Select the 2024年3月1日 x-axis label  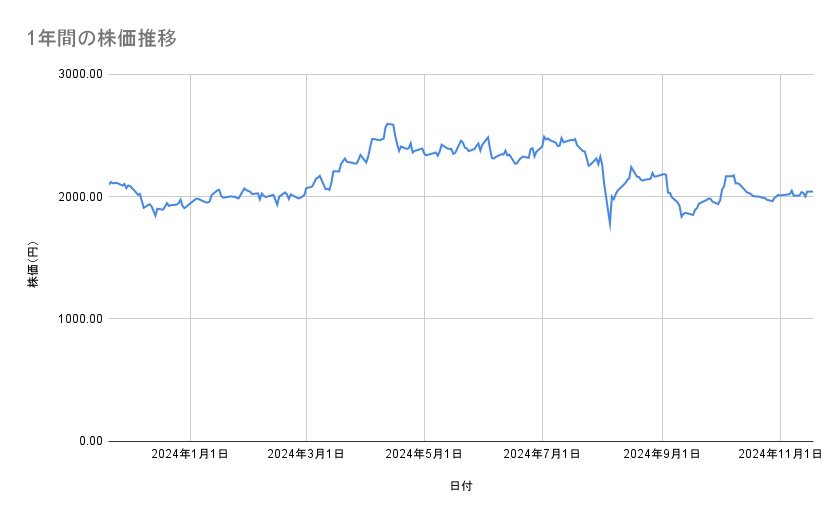pyautogui.click(x=307, y=454)
